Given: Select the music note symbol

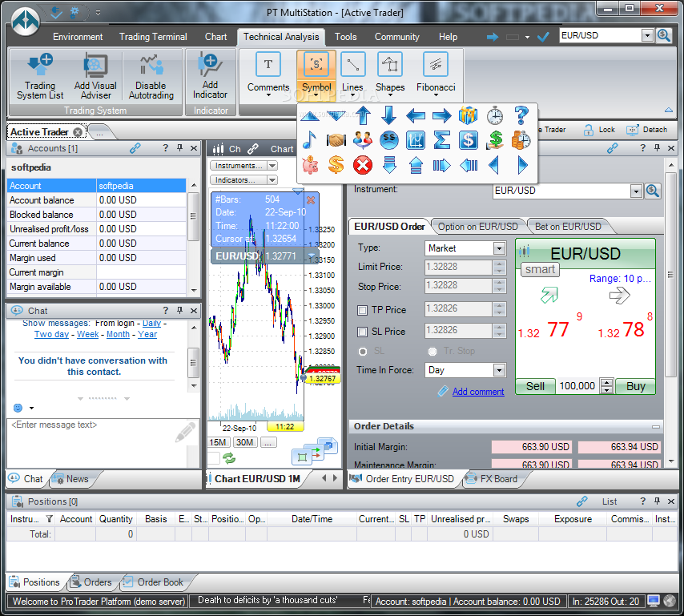Looking at the screenshot, I should pos(309,140).
